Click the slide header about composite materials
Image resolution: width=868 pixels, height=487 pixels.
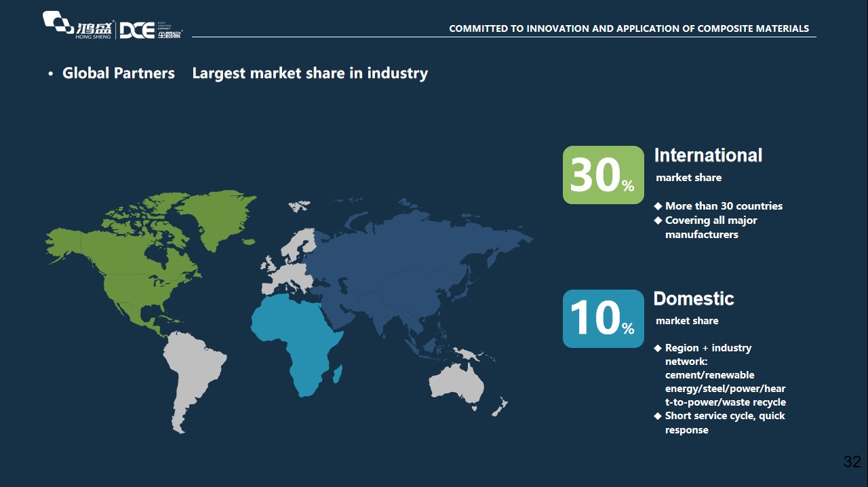point(629,28)
